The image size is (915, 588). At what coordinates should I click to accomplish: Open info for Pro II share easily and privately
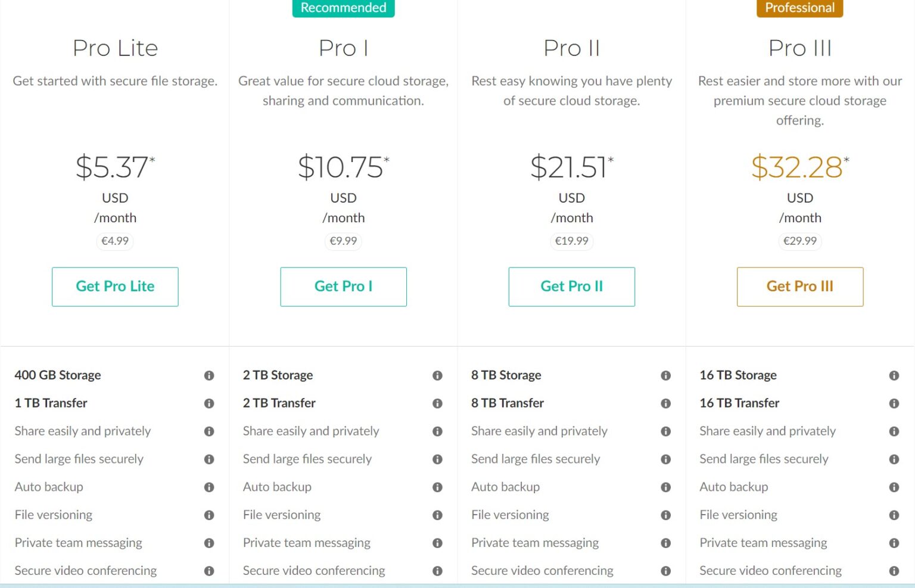tap(665, 431)
